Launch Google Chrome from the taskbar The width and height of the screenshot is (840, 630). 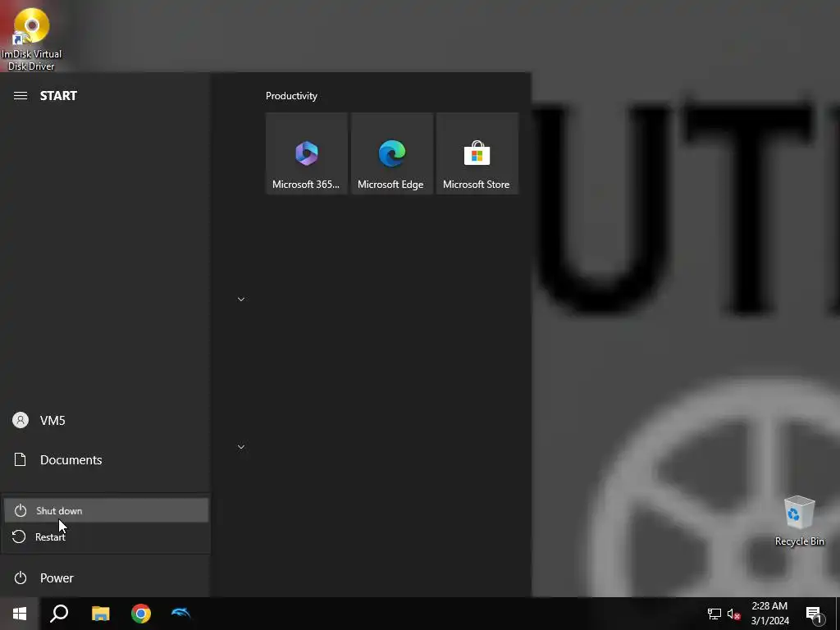click(x=141, y=614)
